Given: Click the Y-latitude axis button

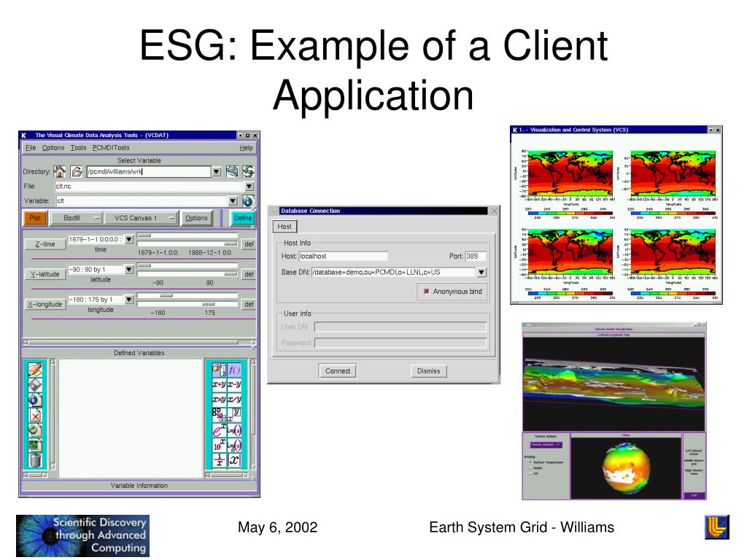Looking at the screenshot, I should pyautogui.click(x=45, y=274).
